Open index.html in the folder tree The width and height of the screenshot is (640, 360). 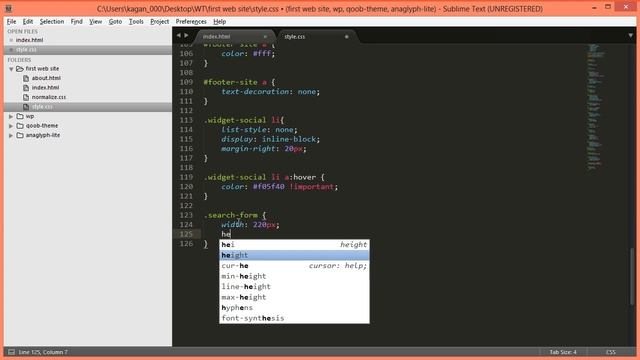45,87
